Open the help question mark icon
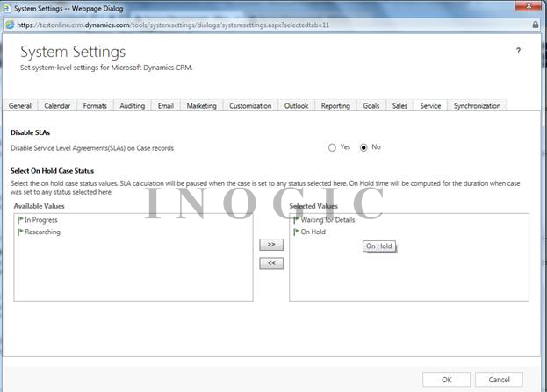Screen dimensions: 547x392 pos(518,51)
